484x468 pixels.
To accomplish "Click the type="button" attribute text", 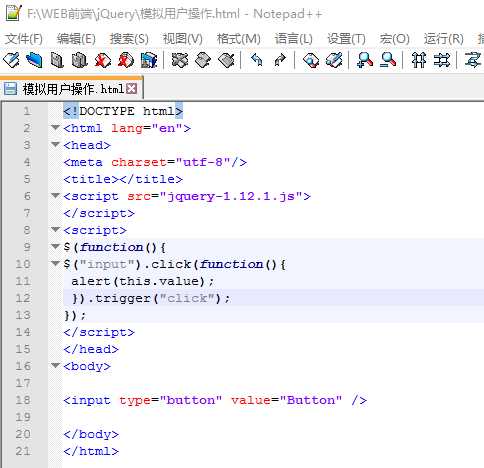I will coord(171,400).
